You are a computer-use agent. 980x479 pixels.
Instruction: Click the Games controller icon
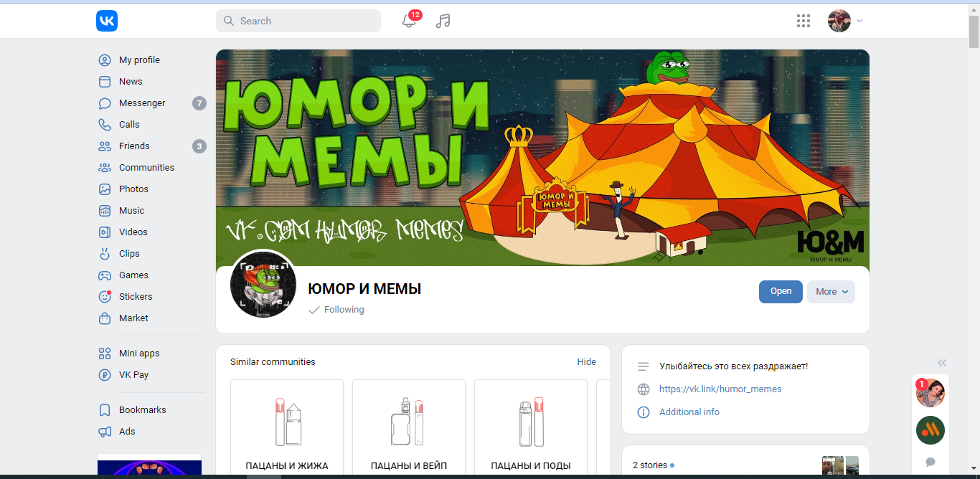tap(105, 275)
